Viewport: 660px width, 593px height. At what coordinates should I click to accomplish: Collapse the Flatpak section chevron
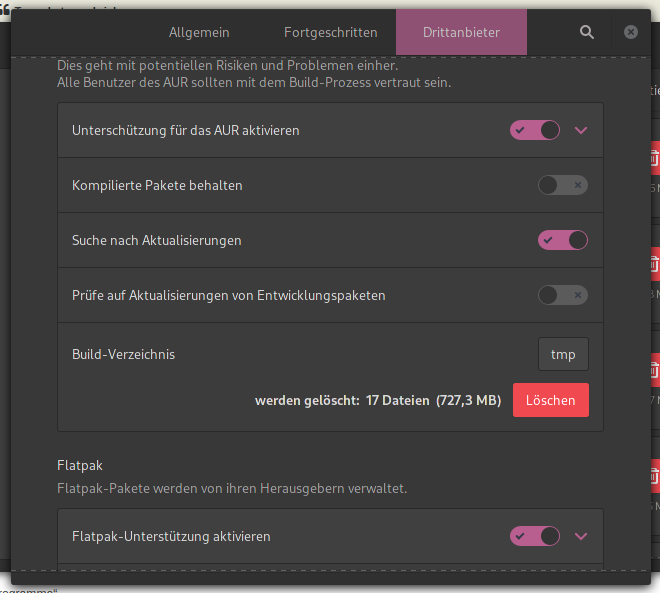pos(582,536)
